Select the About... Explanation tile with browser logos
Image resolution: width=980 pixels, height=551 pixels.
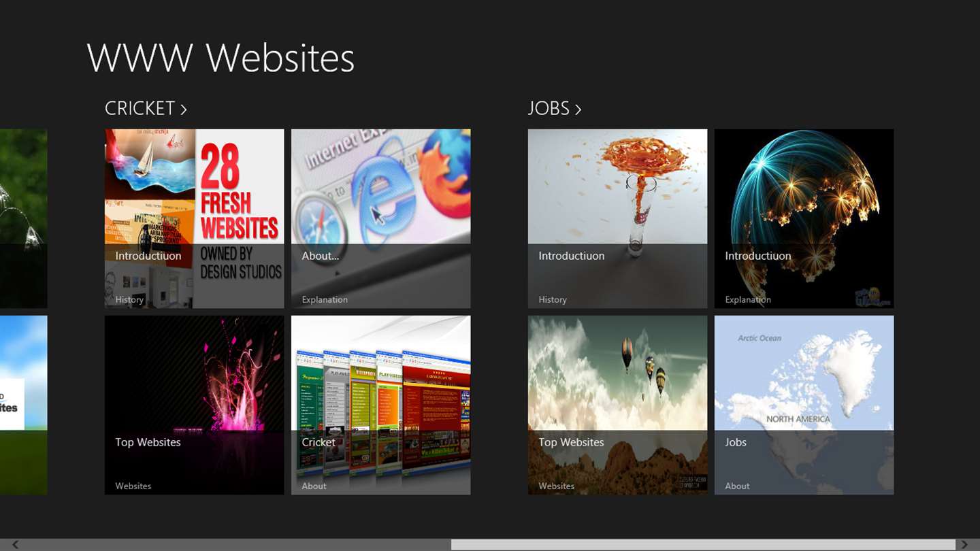coord(381,218)
